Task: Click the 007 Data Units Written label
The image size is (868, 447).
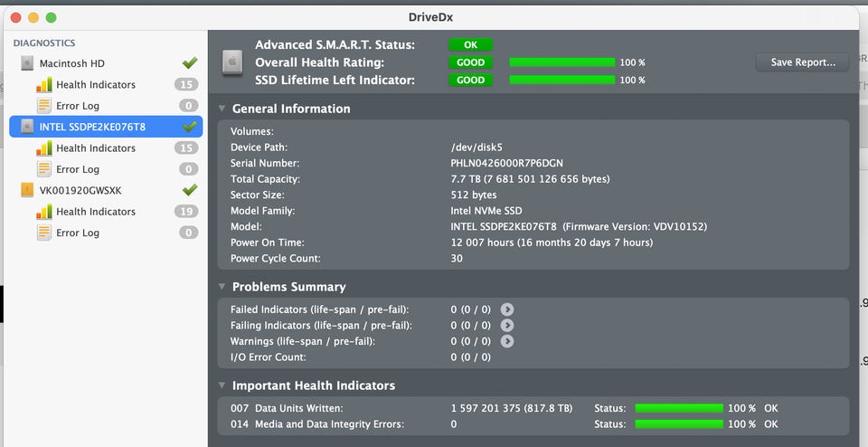Action: [x=287, y=408]
